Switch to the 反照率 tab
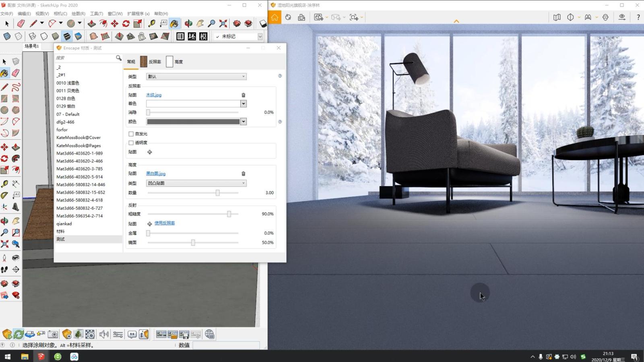Image resolution: width=644 pixels, height=362 pixels. point(151,62)
